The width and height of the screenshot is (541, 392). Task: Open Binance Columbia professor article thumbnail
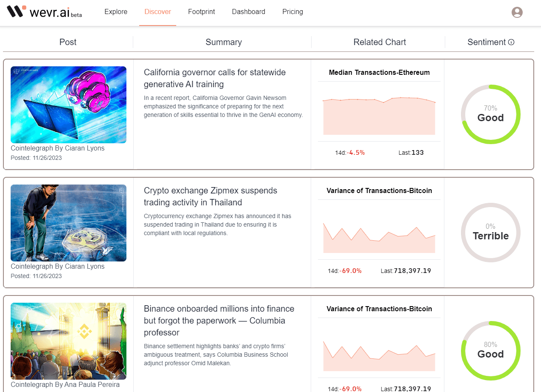pyautogui.click(x=69, y=341)
